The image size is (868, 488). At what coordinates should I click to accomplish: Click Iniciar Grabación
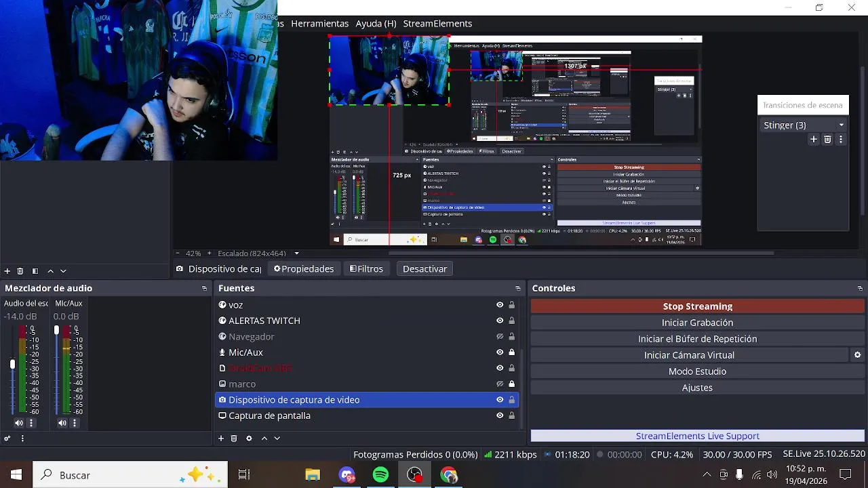[698, 323]
